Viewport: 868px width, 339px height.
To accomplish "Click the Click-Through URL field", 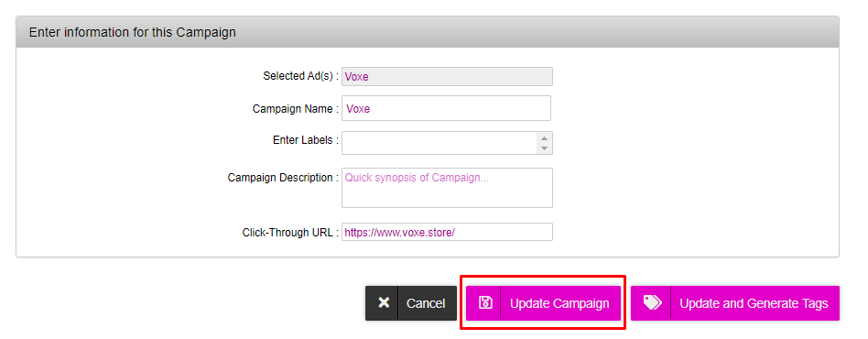I will 447,232.
